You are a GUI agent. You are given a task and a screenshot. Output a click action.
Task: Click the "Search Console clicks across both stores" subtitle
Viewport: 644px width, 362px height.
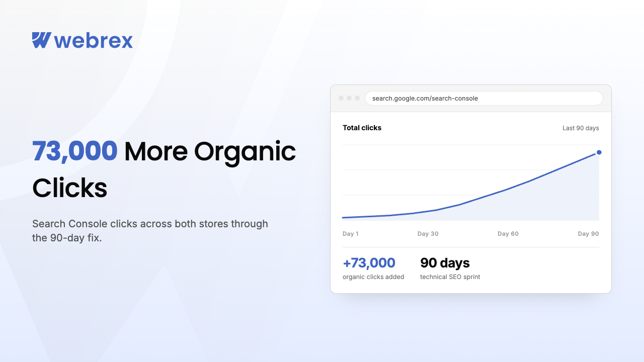point(150,231)
